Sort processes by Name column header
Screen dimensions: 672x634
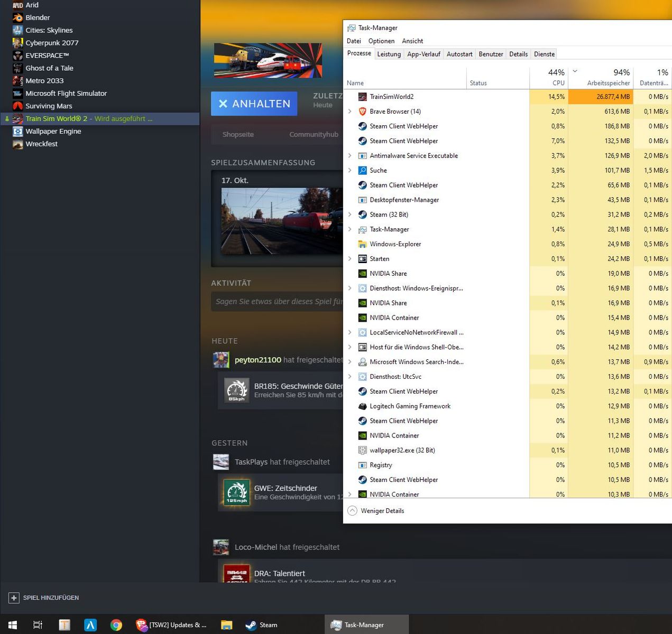(x=404, y=77)
